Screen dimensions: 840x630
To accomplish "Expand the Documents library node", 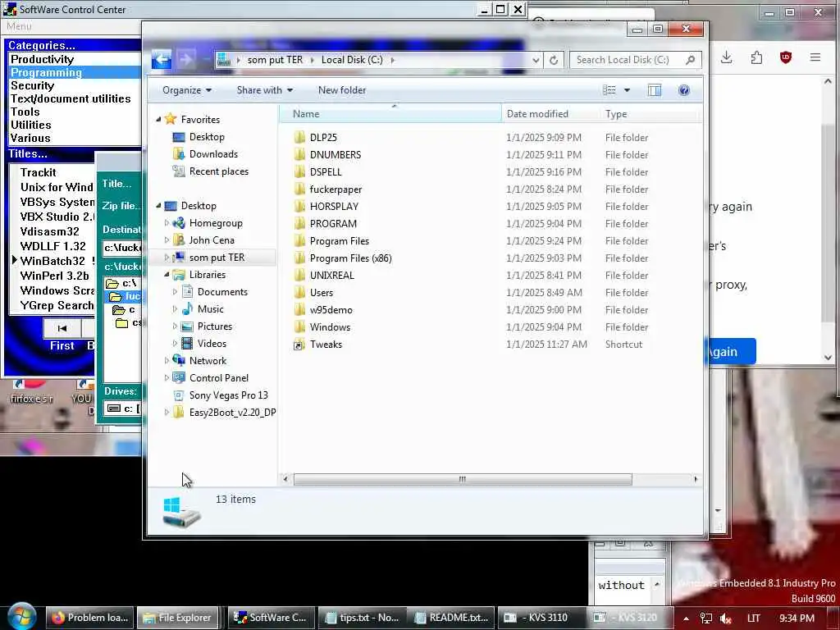I will [x=175, y=292].
